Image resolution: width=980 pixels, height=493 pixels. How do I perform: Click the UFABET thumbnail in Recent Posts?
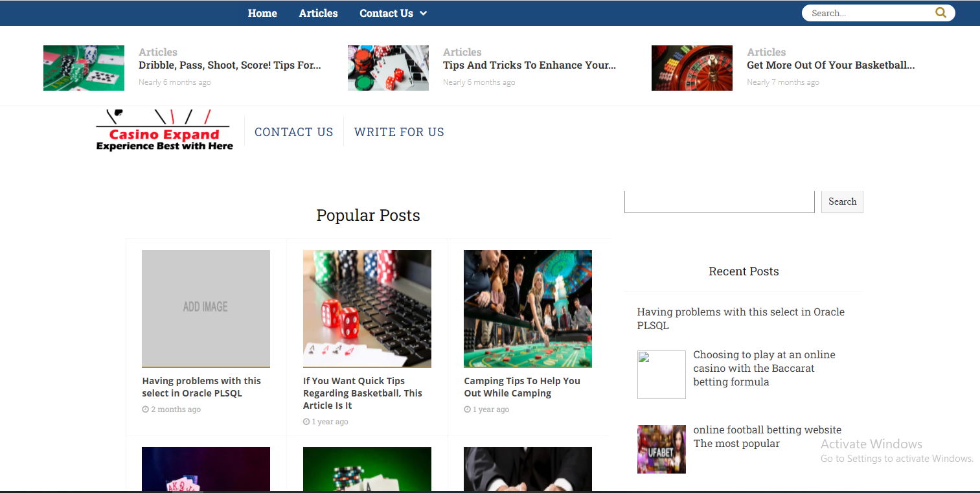(x=661, y=449)
